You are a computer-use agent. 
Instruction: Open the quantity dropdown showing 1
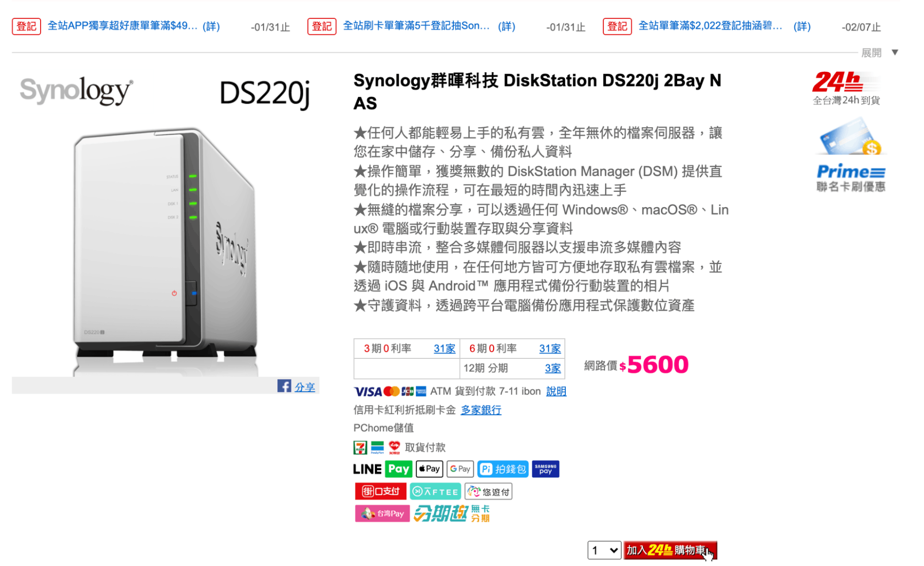click(604, 550)
